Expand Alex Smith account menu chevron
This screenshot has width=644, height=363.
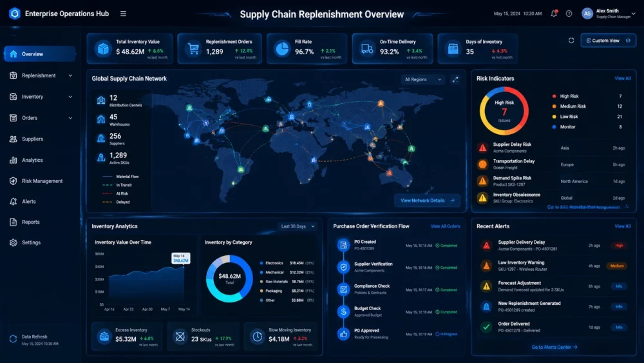(x=633, y=14)
